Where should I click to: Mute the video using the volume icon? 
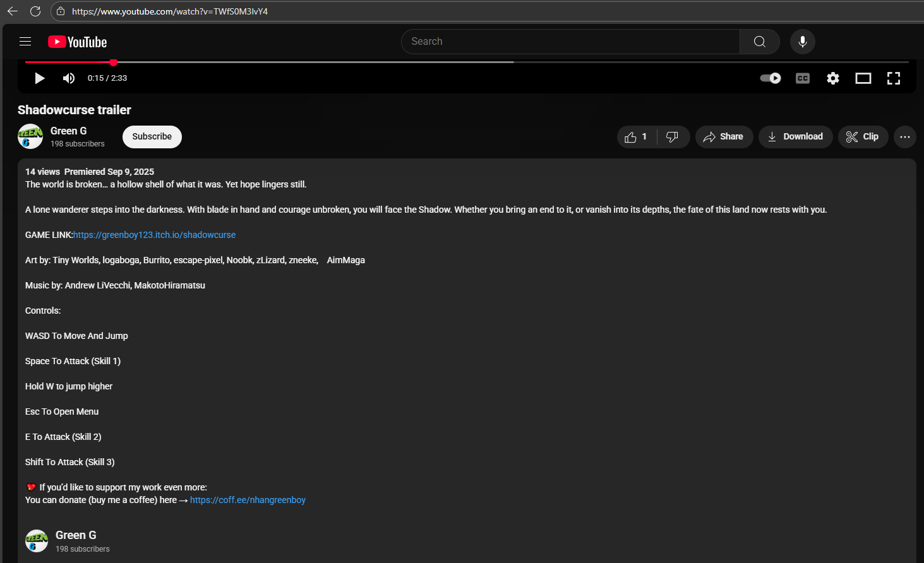click(x=69, y=78)
